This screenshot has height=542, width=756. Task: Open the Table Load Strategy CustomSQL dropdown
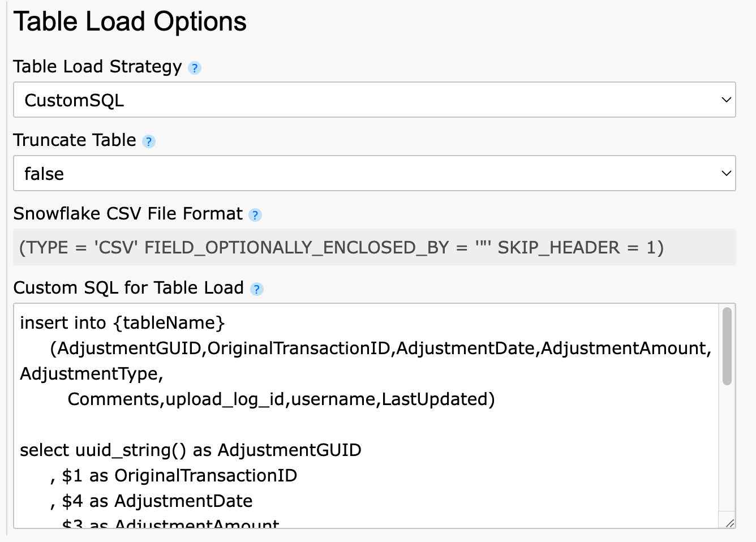point(374,100)
